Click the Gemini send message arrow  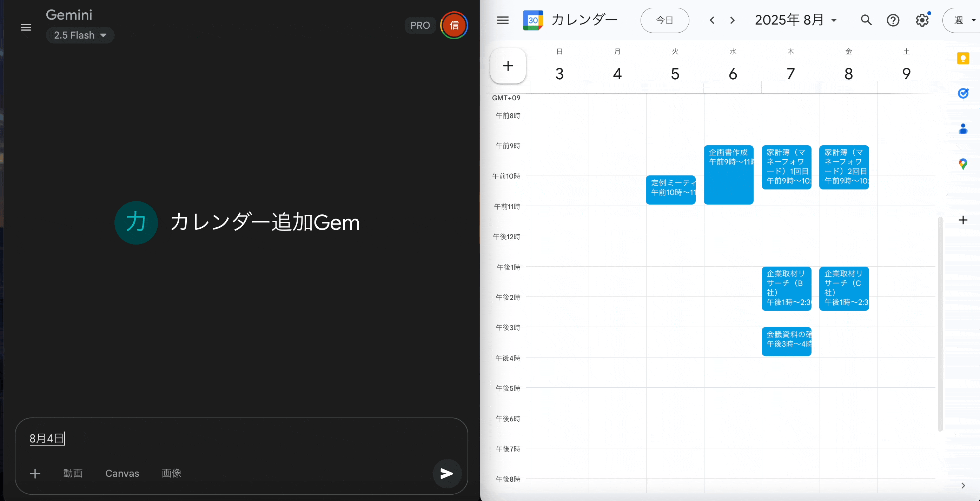[446, 473]
